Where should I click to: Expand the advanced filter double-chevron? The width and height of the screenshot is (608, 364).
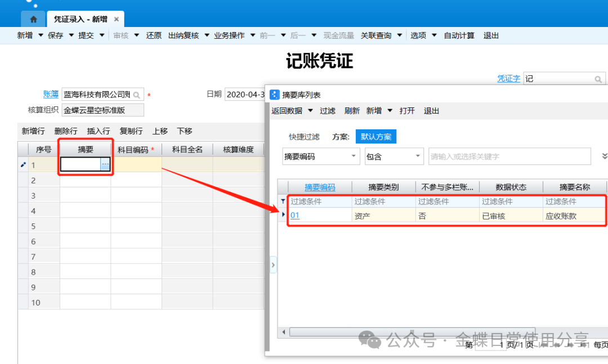coord(605,156)
